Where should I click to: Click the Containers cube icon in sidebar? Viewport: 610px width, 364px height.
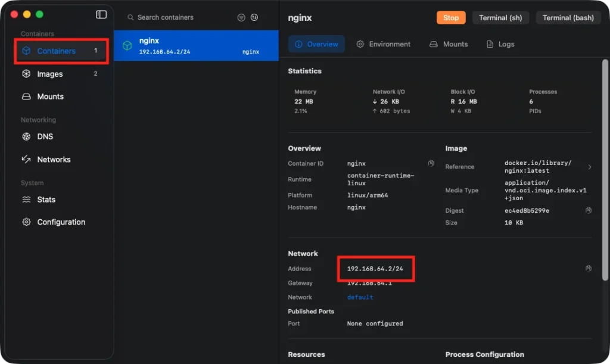26,51
